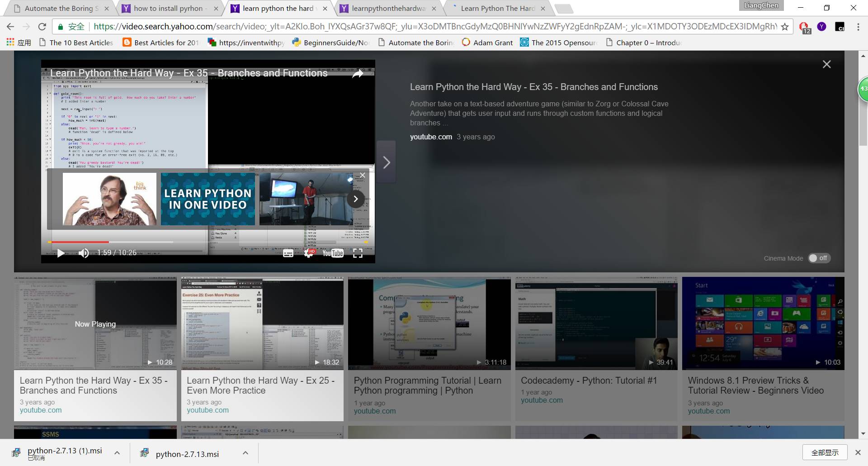The width and height of the screenshot is (868, 466).
Task: Open video HD settings gear
Action: pos(309,253)
